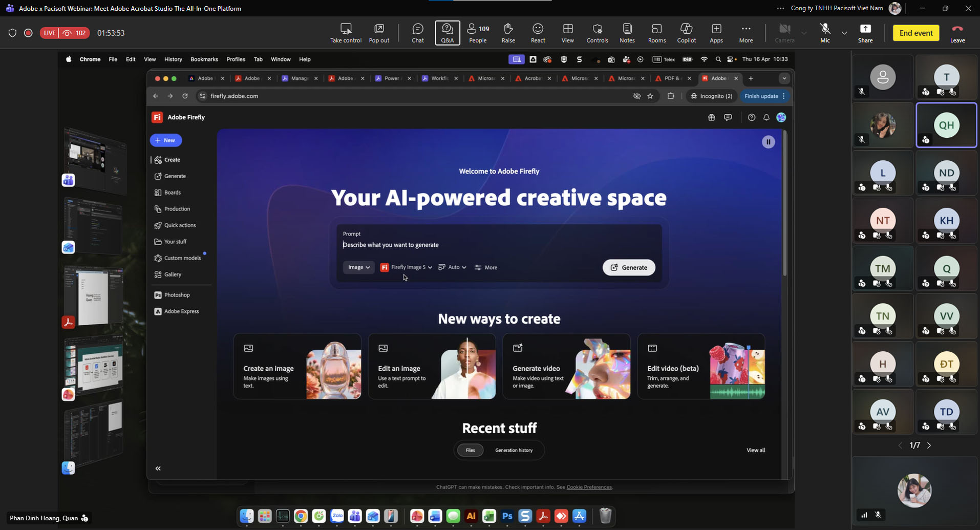This screenshot has width=980, height=530.
Task: Open the Image type dropdown
Action: tap(358, 267)
